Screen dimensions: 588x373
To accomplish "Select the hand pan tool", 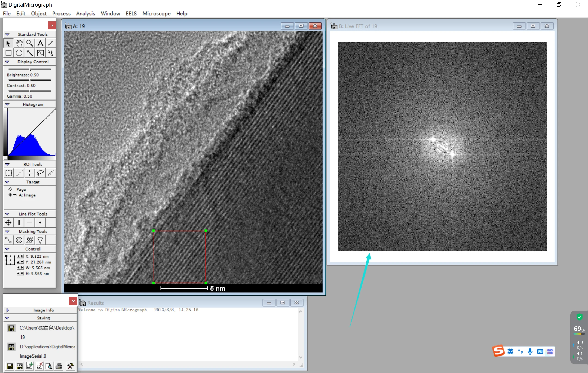I will point(19,43).
